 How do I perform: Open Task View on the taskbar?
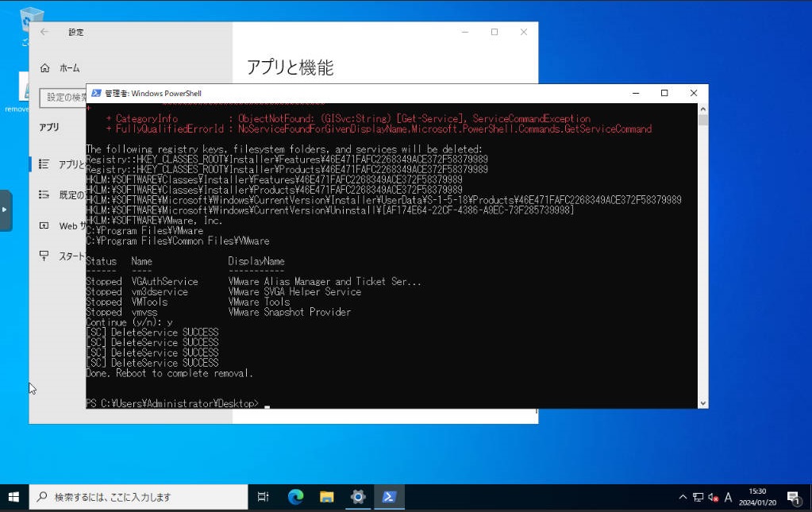coord(263,496)
